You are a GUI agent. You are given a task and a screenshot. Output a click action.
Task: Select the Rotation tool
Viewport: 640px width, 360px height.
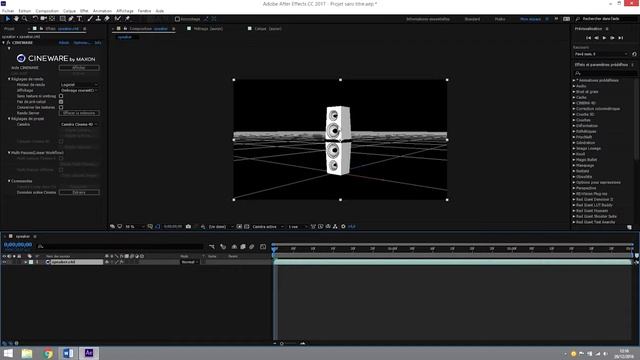(35, 19)
